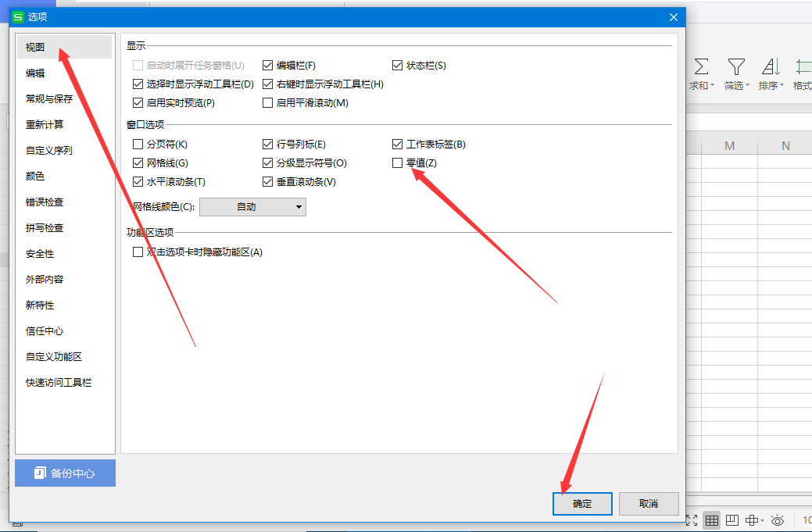Expand the 筛选 dropdown arrow
The width and height of the screenshot is (812, 532).
[x=748, y=86]
